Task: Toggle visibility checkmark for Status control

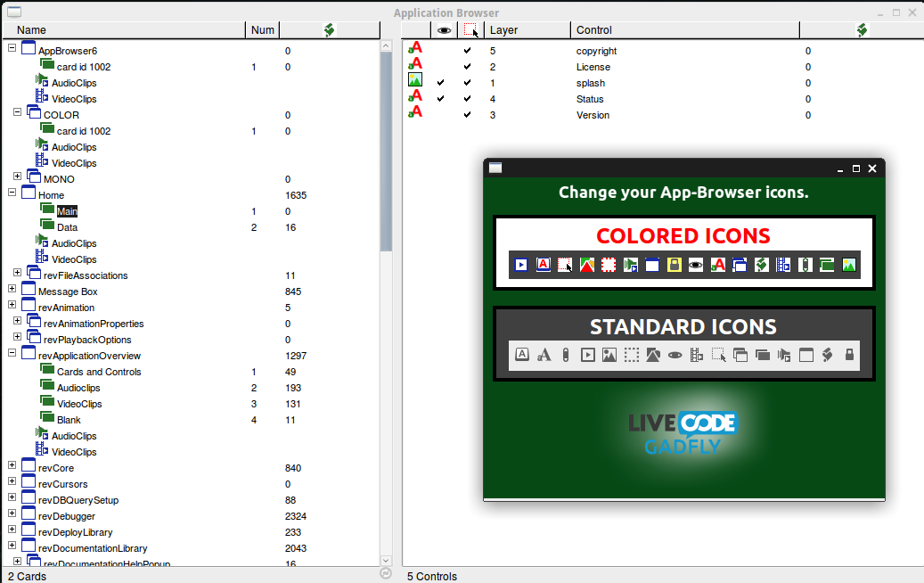Action: click(441, 99)
